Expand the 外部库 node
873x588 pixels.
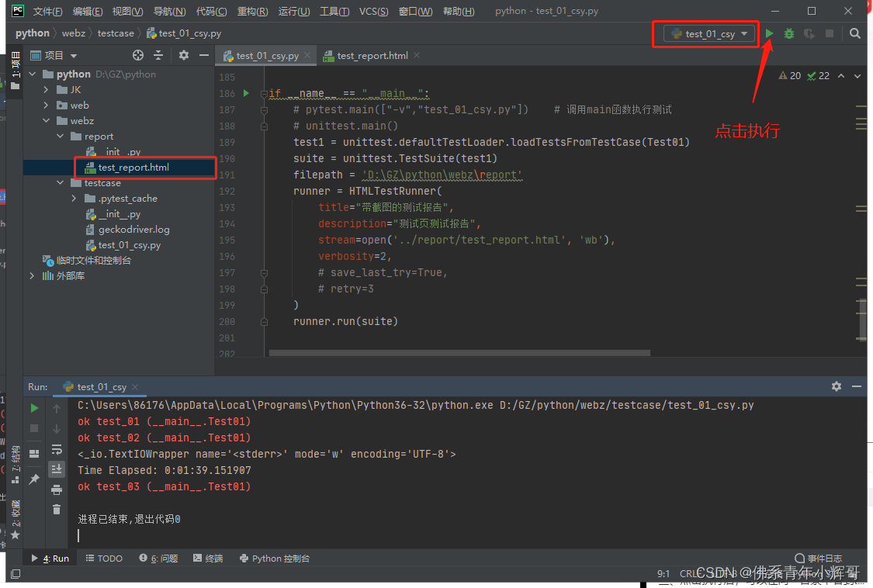tap(33, 275)
